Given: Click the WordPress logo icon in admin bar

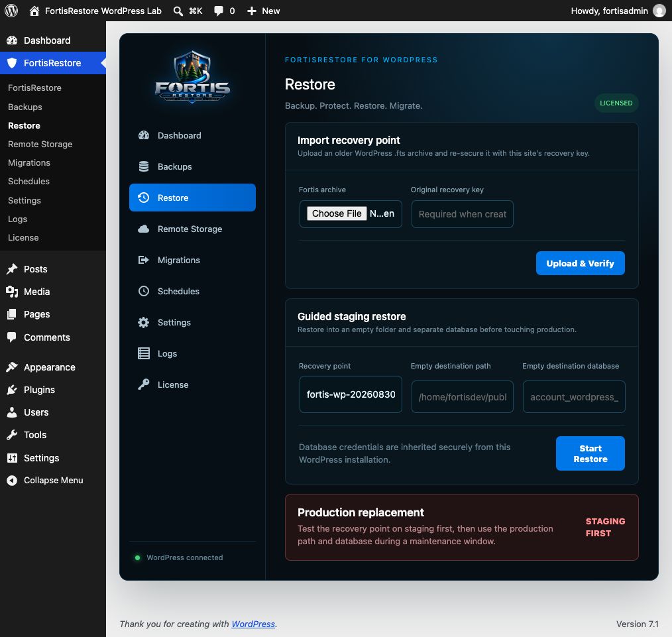Looking at the screenshot, I should (11, 11).
